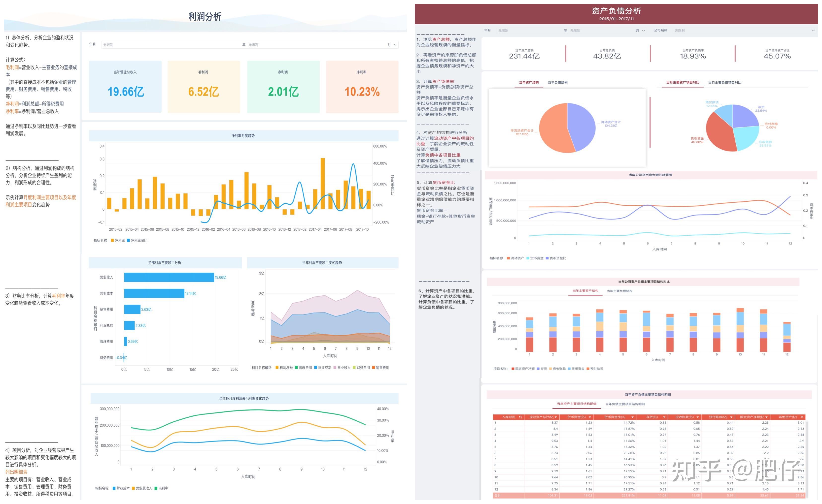Open filter arrow on 货币资金(亿) column header
Screen dimensions: 822x504
590,417
